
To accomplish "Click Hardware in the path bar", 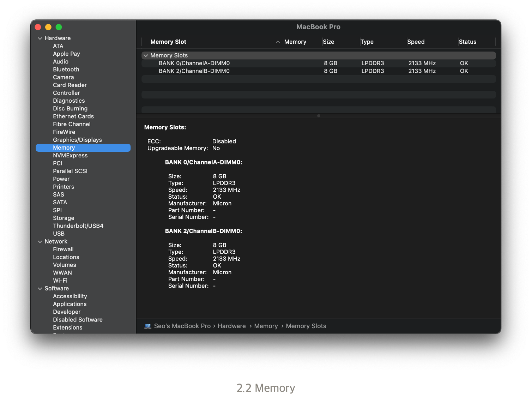I will tap(231, 326).
